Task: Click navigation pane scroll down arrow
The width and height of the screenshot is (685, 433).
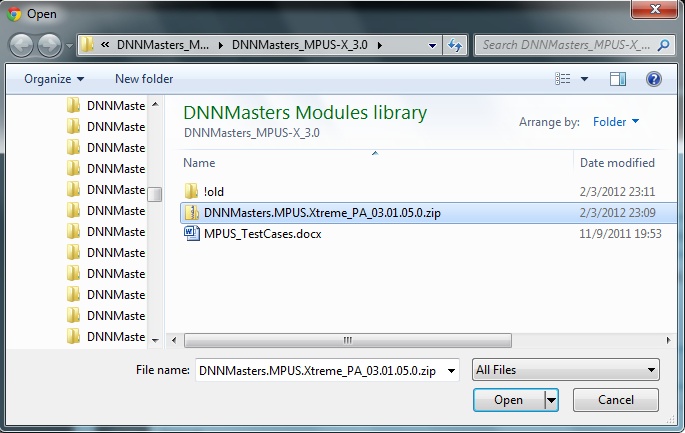Action: point(155,340)
